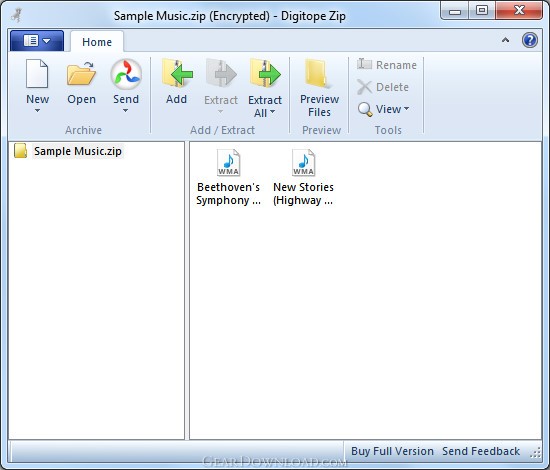
Task: Minimize the Digitope Zip window
Action: click(455, 11)
